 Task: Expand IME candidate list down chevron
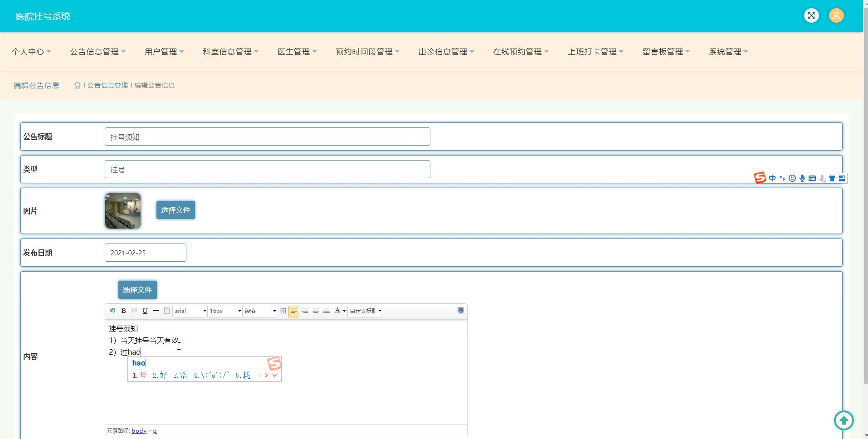[274, 375]
